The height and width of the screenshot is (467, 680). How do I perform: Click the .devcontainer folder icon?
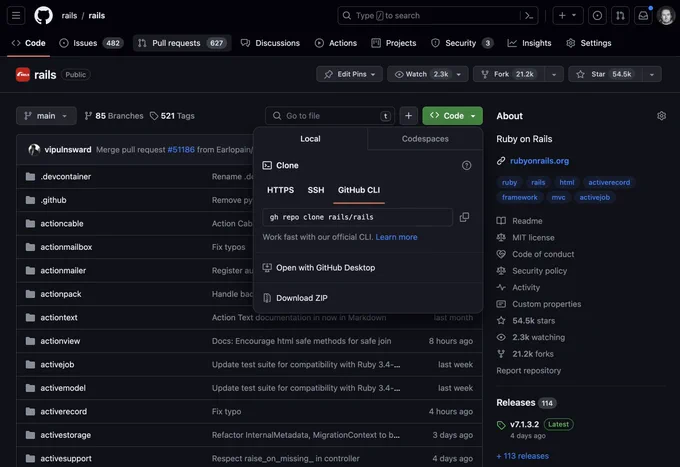coord(30,176)
